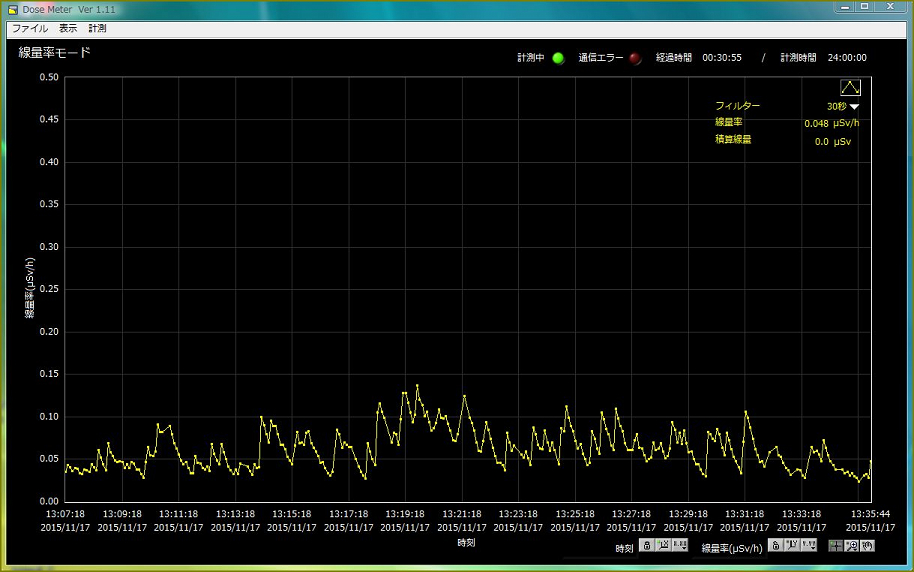Screen dimensions: 914x572
Task: Click the Dose Meter title bar icon
Action: click(x=13, y=9)
